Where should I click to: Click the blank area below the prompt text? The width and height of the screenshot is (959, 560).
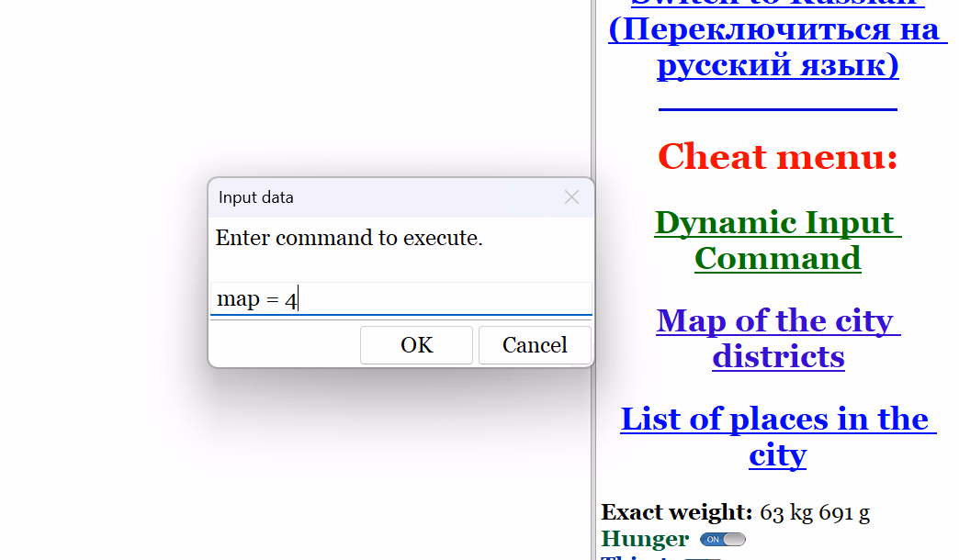(401, 266)
